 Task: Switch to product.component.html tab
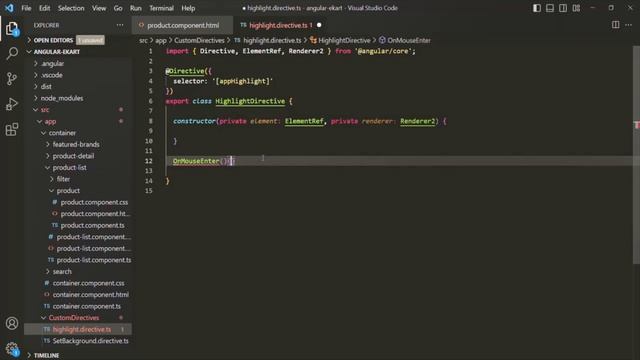click(x=182, y=25)
